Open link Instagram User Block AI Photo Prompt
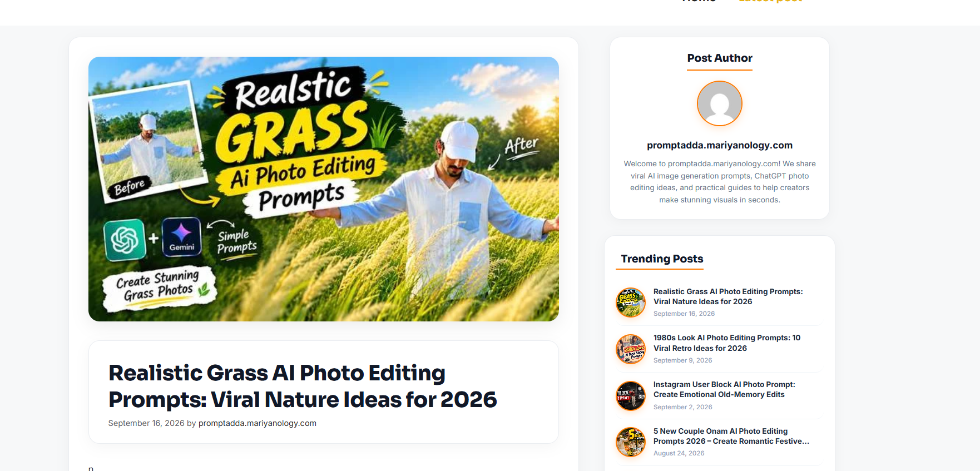Screen dimensions: 980x471 (724, 389)
